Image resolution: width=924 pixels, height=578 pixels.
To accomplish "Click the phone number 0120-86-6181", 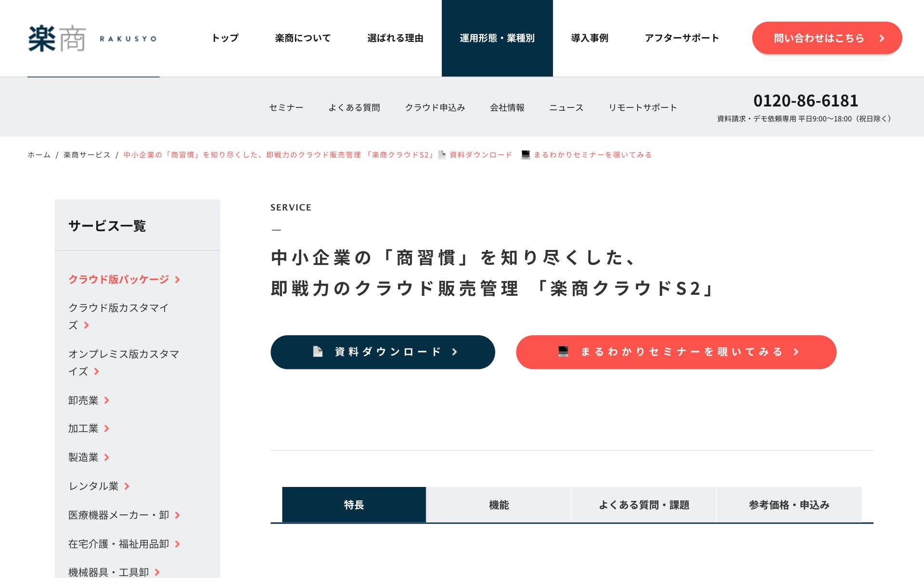I will coord(806,101).
